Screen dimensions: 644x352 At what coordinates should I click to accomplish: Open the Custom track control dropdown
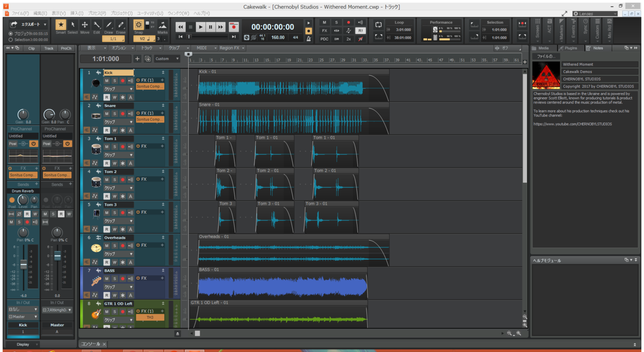point(167,59)
